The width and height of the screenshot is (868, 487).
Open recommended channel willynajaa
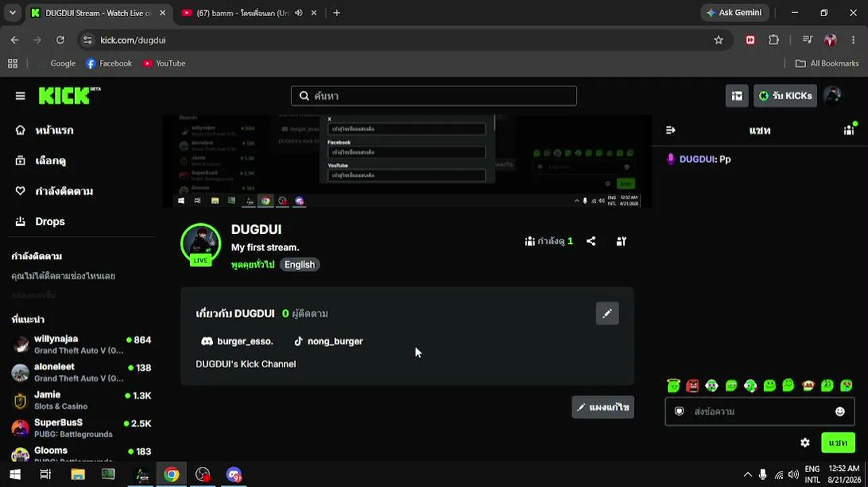(x=81, y=345)
